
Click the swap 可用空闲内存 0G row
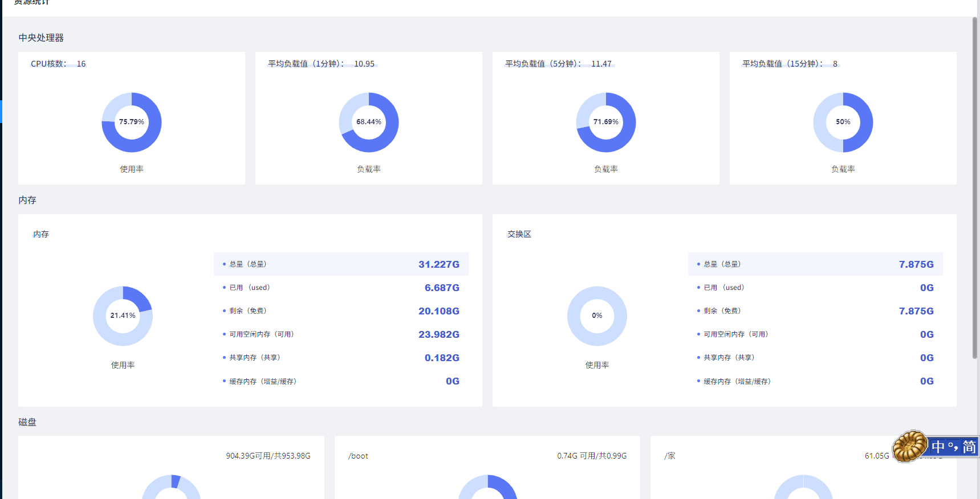pyautogui.click(x=815, y=334)
